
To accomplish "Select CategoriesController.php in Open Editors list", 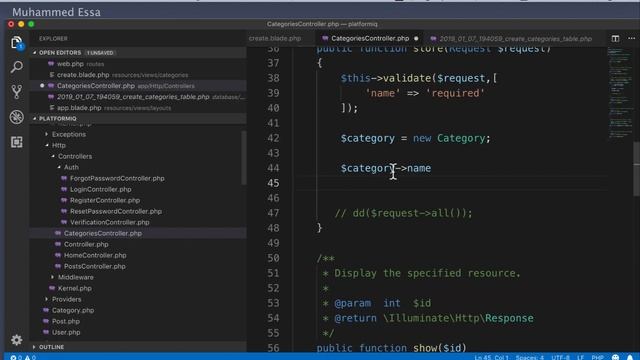I will click(96, 86).
